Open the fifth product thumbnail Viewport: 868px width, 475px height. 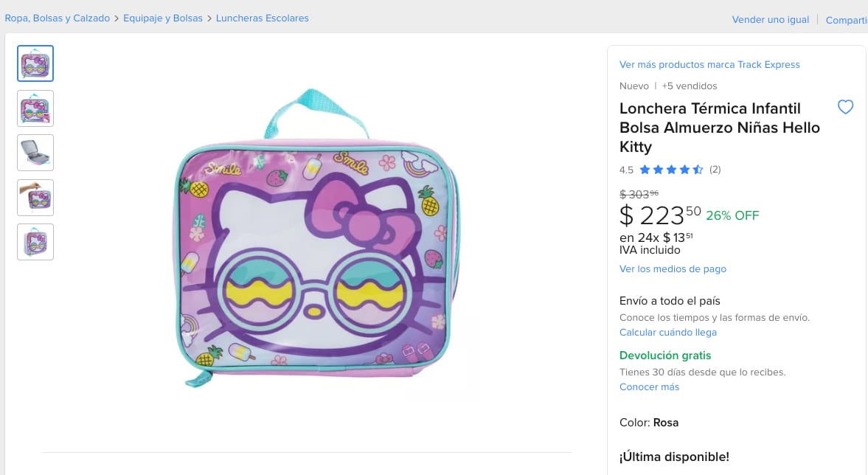coord(35,242)
